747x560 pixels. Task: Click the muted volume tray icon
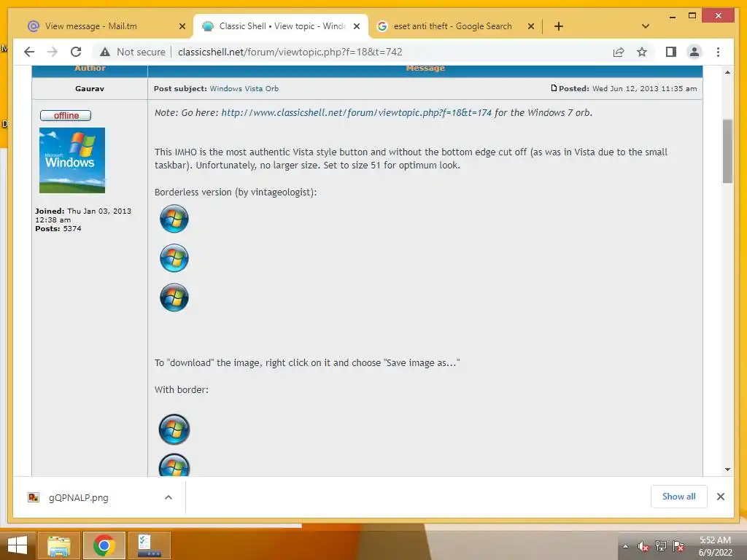pyautogui.click(x=643, y=546)
